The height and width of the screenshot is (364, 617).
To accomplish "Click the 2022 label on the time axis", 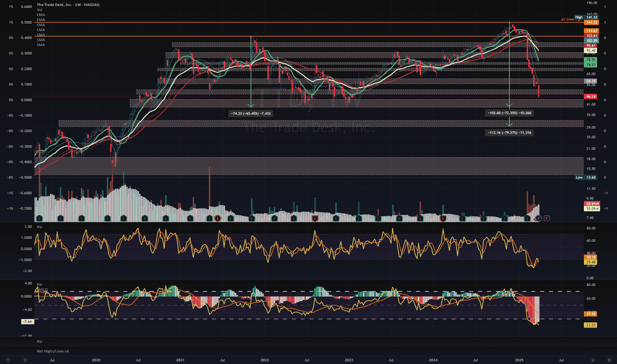I will coord(264,360).
